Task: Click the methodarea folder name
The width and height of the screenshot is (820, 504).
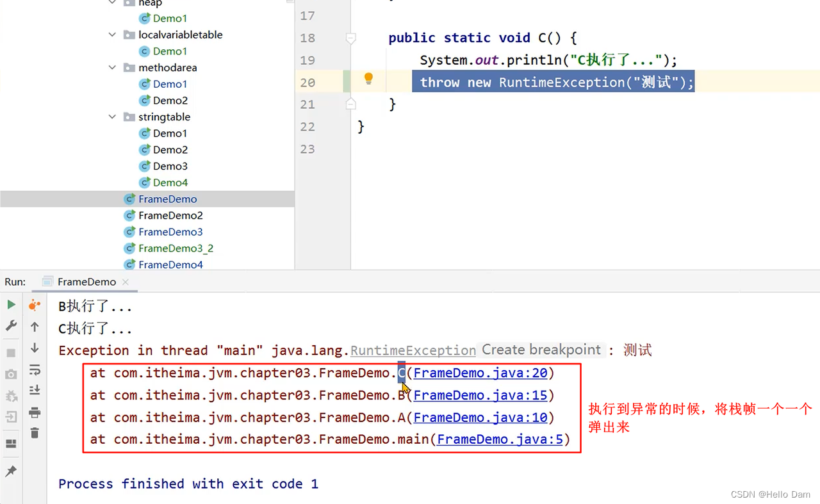Action: tap(168, 67)
